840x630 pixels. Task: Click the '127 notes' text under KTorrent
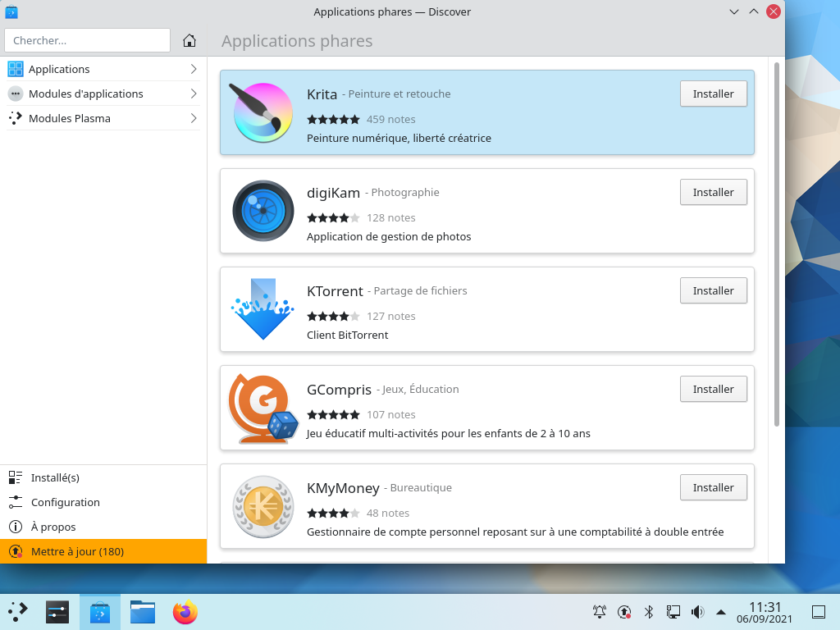(391, 316)
